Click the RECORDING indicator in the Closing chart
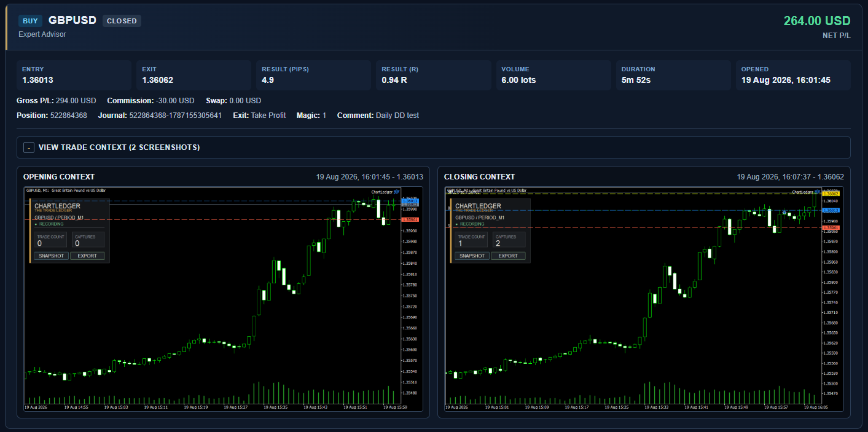 (x=470, y=224)
